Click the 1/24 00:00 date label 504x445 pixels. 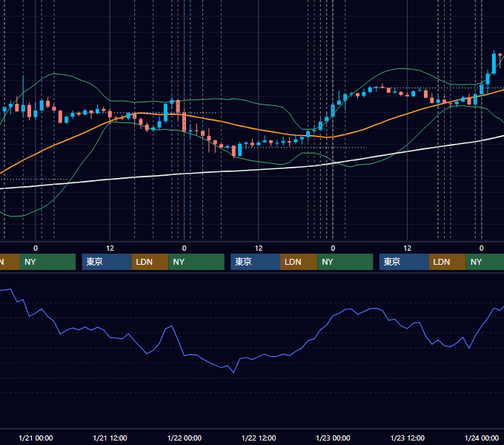pos(482,438)
